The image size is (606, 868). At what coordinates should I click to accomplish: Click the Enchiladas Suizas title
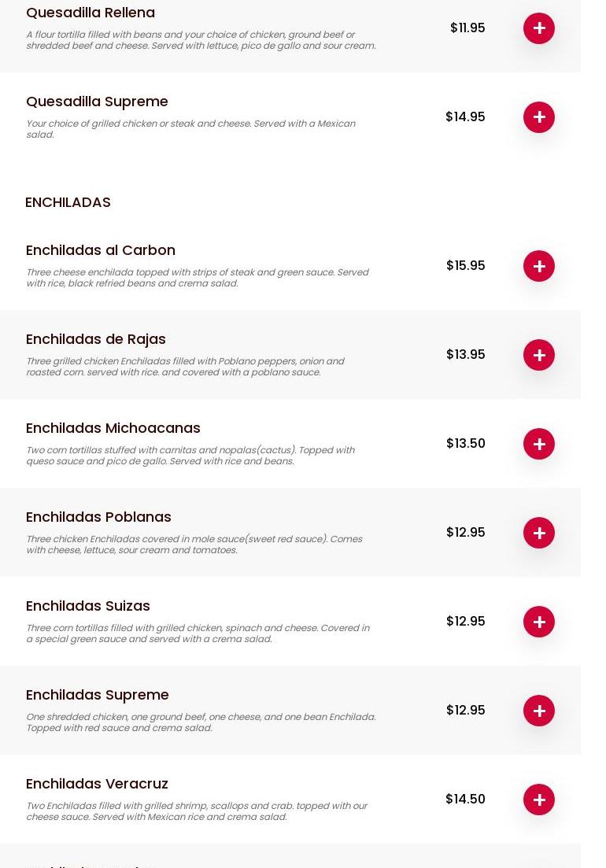click(88, 606)
